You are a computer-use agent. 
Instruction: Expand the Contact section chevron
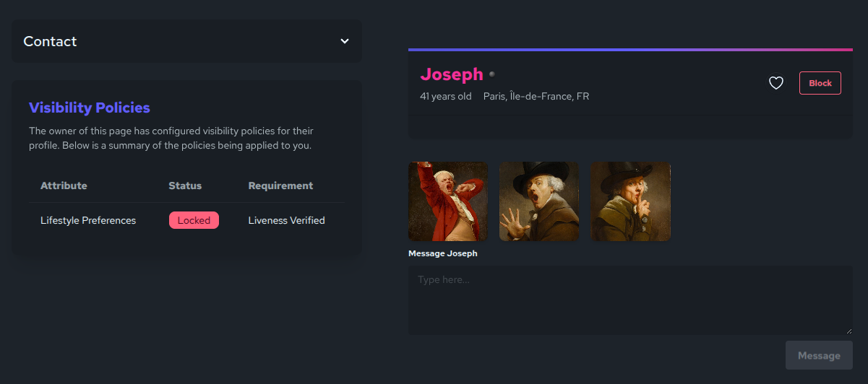(345, 41)
